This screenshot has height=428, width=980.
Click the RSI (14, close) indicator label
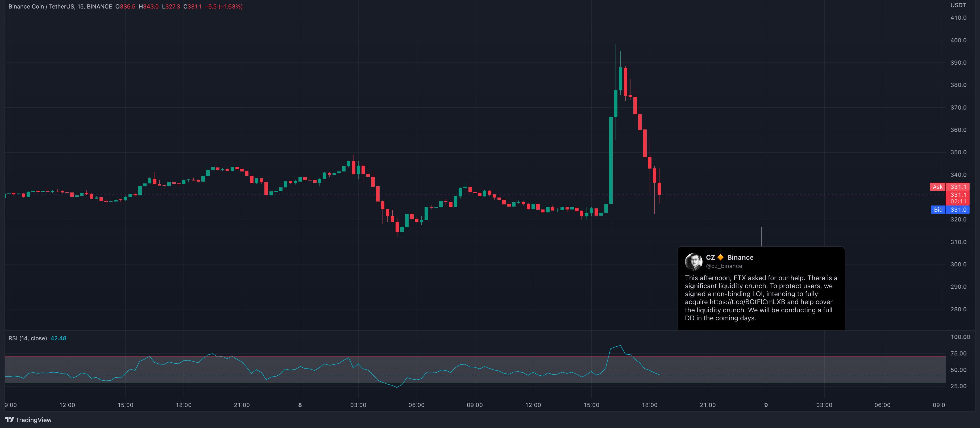click(x=28, y=338)
